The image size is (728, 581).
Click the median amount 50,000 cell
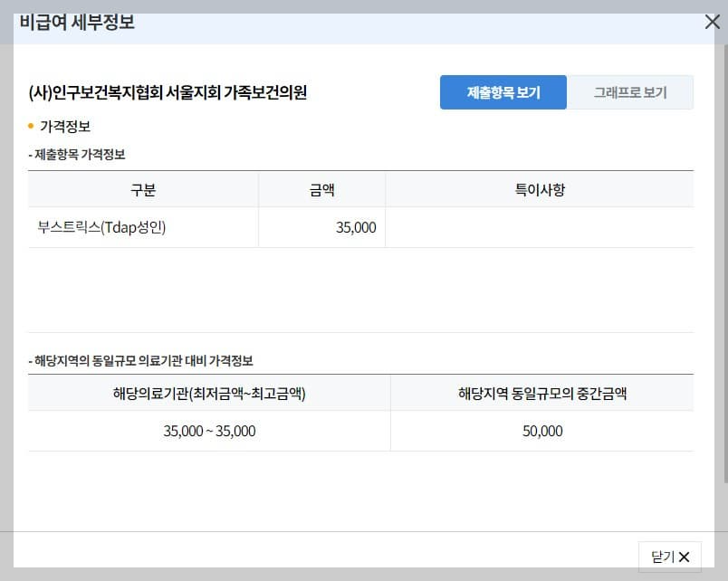544,431
